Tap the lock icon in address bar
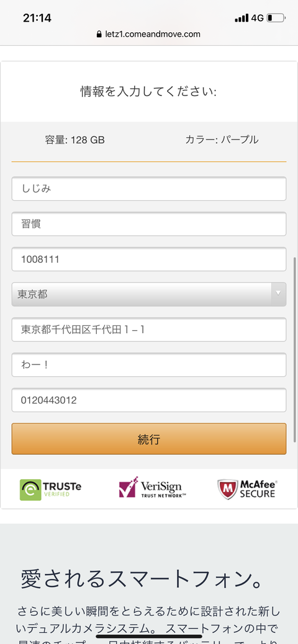 point(98,35)
